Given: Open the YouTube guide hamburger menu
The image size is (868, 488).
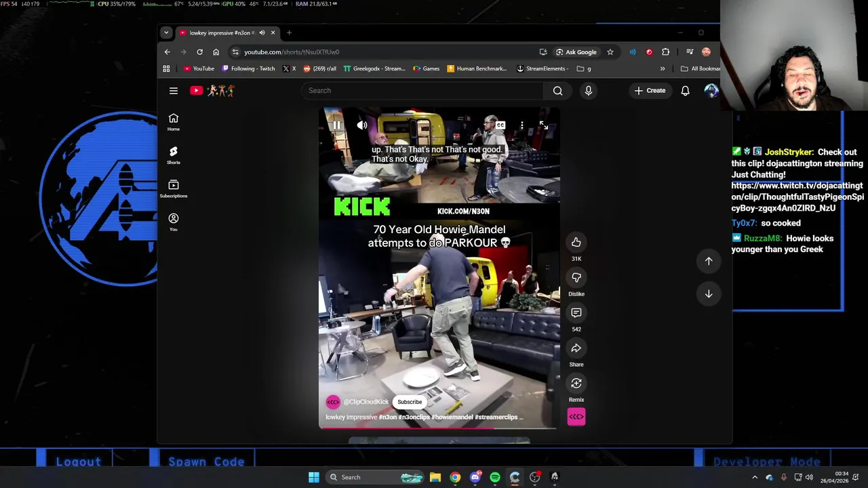Looking at the screenshot, I should (174, 90).
